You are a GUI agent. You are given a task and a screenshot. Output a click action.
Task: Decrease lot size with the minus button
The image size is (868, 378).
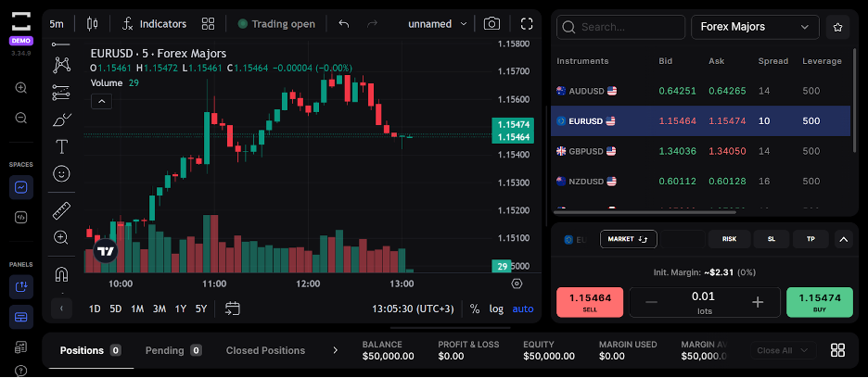point(651,302)
